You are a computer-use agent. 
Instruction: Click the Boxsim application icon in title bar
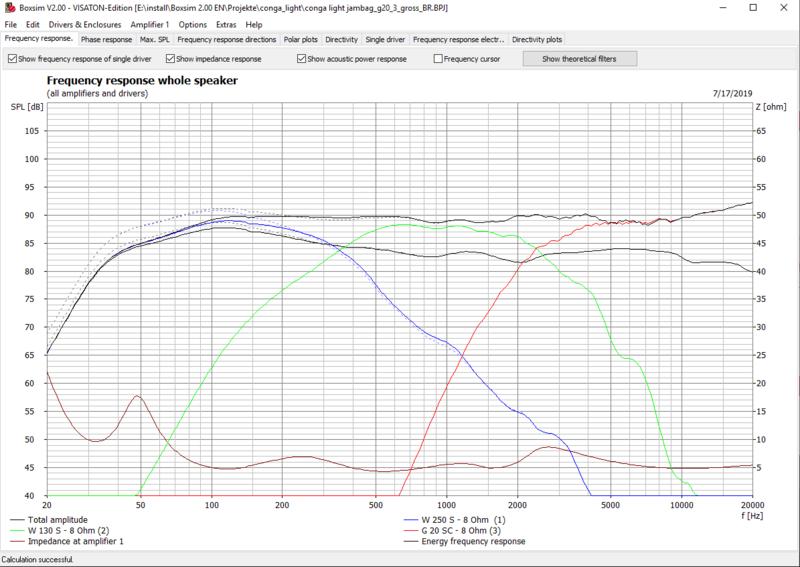point(9,8)
